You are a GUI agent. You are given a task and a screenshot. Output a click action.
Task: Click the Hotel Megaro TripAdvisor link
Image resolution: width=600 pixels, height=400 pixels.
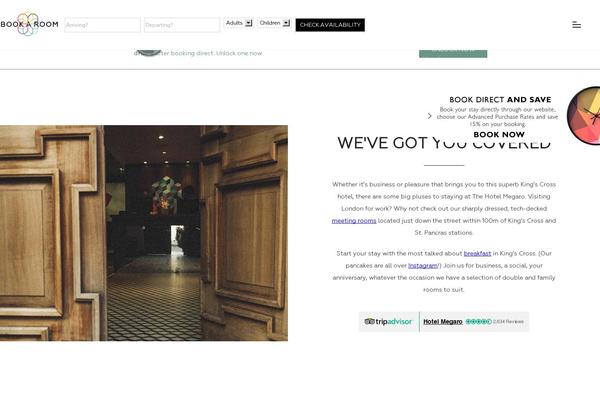pyautogui.click(x=443, y=322)
